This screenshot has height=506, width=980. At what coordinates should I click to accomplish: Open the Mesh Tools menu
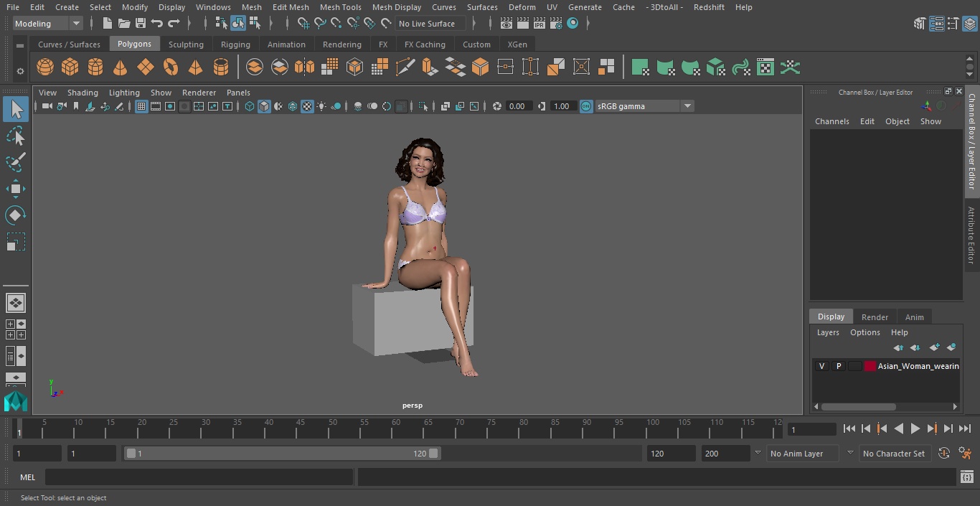click(341, 7)
